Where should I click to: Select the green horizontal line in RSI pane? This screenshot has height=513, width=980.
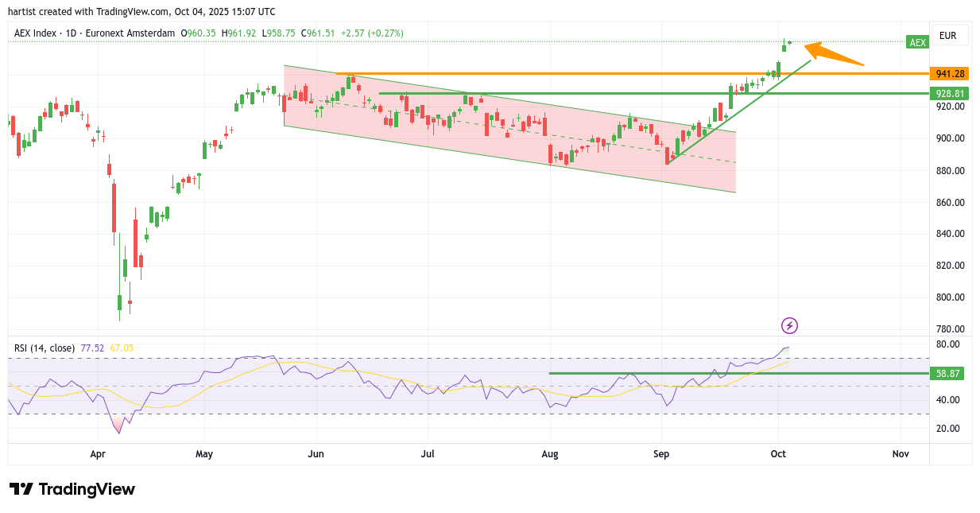coord(715,373)
